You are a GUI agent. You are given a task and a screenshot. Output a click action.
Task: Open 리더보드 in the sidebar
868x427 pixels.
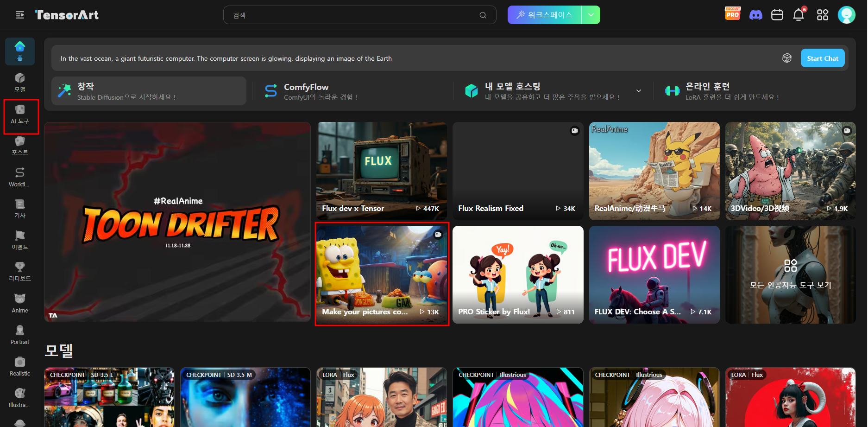pos(20,272)
